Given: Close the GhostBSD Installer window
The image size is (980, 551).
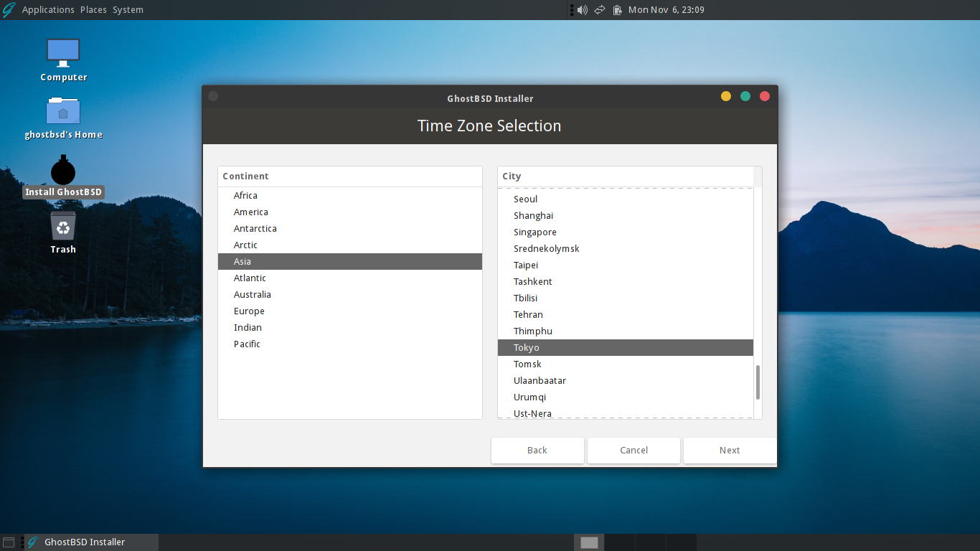Looking at the screenshot, I should pos(765,96).
